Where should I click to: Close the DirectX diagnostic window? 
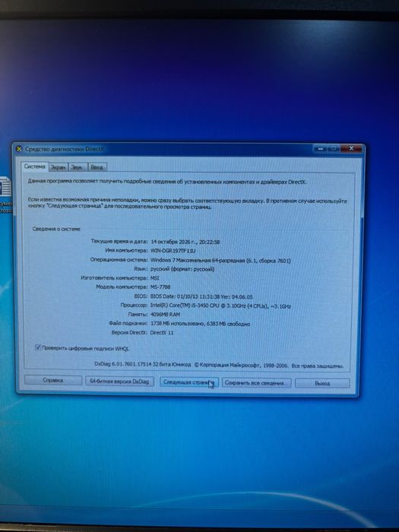pyautogui.click(x=351, y=149)
